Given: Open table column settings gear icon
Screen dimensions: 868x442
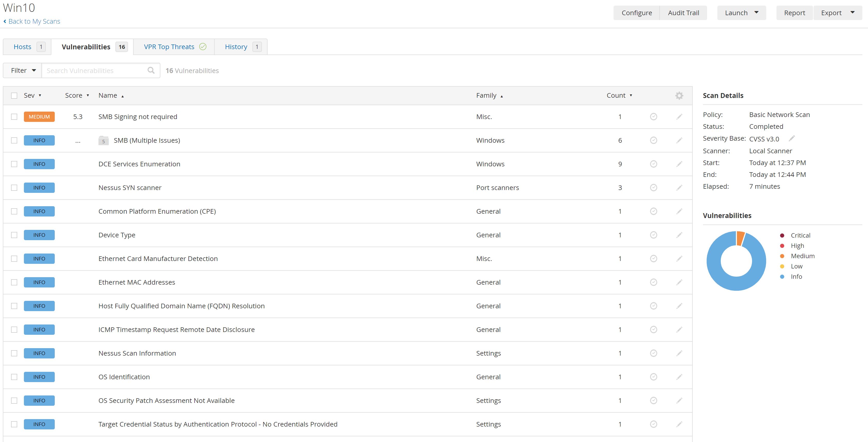Looking at the screenshot, I should pos(679,95).
